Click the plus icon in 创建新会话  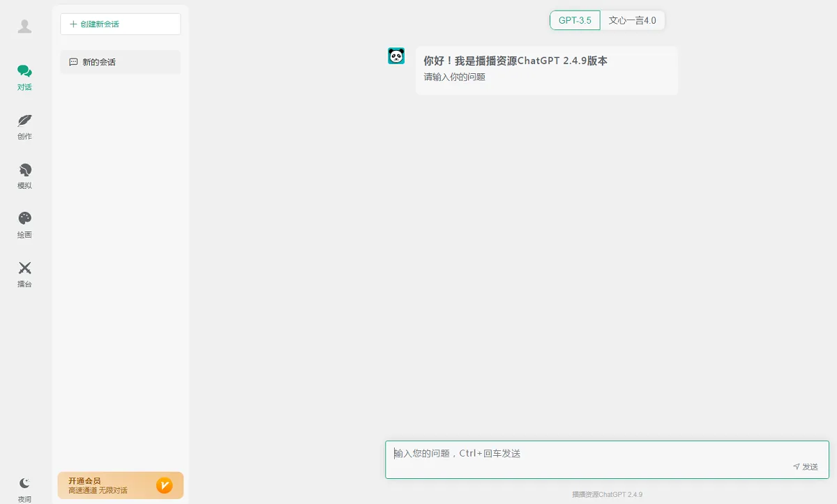(73, 24)
